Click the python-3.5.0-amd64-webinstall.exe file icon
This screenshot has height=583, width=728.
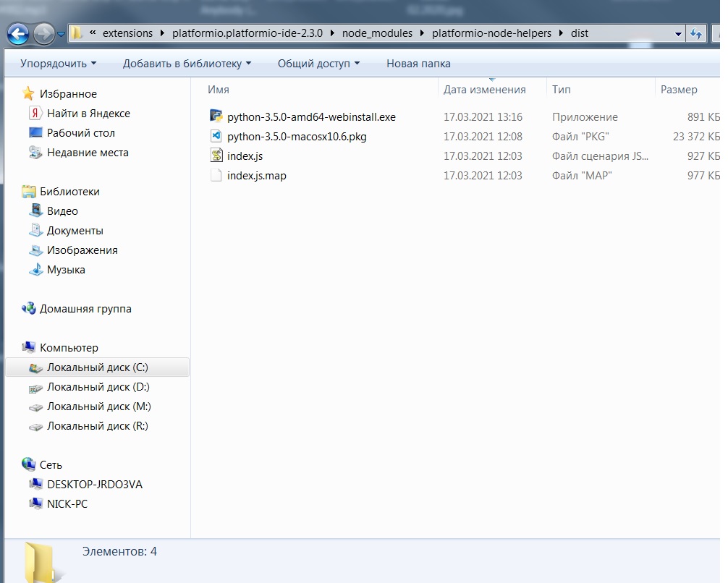pos(216,116)
